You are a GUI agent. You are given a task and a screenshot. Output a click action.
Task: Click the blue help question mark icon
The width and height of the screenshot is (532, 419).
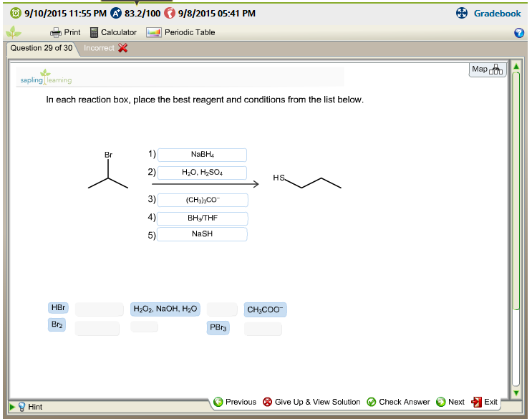[x=519, y=33]
